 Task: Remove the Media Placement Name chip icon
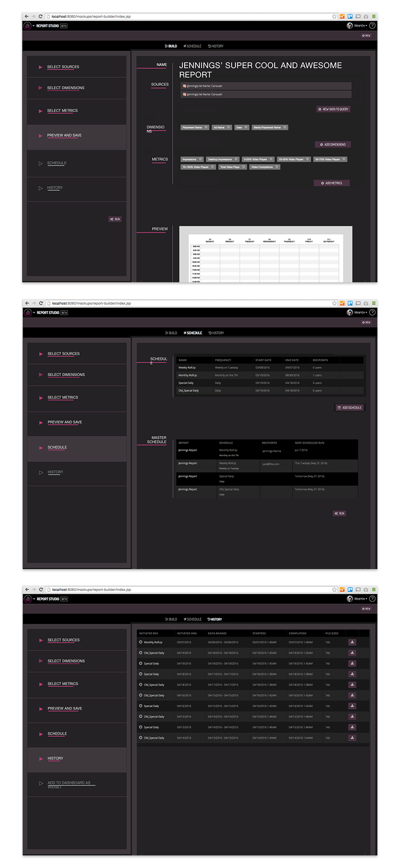coord(285,127)
